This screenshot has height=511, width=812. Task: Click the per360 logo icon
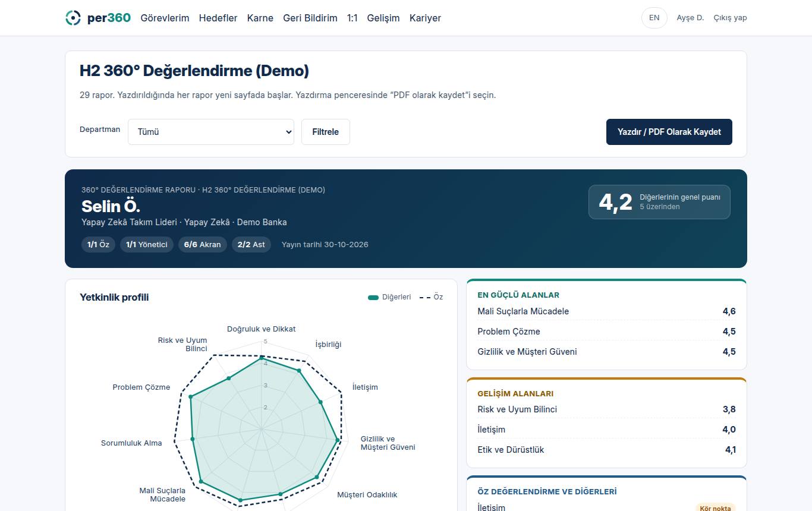(x=73, y=18)
